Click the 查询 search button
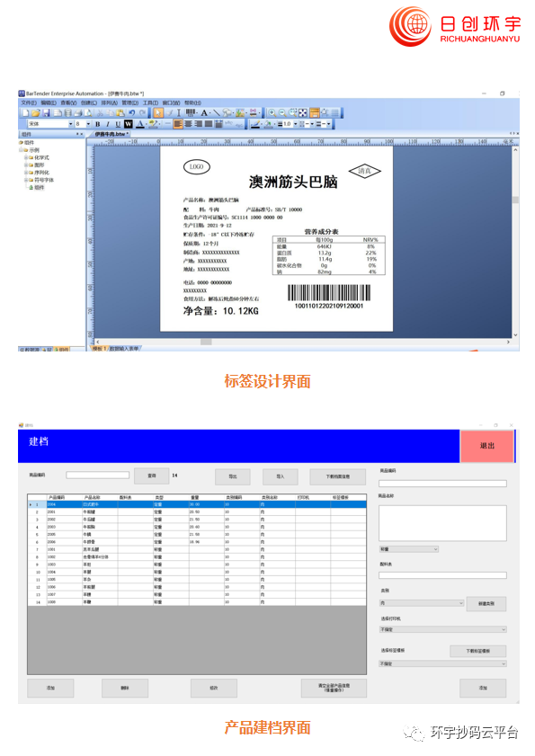 tap(151, 476)
